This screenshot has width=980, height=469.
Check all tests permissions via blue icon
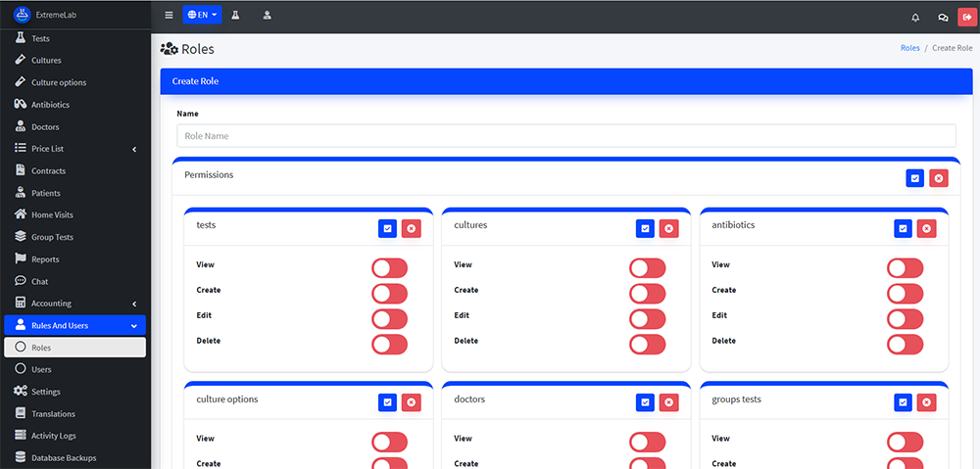[387, 228]
